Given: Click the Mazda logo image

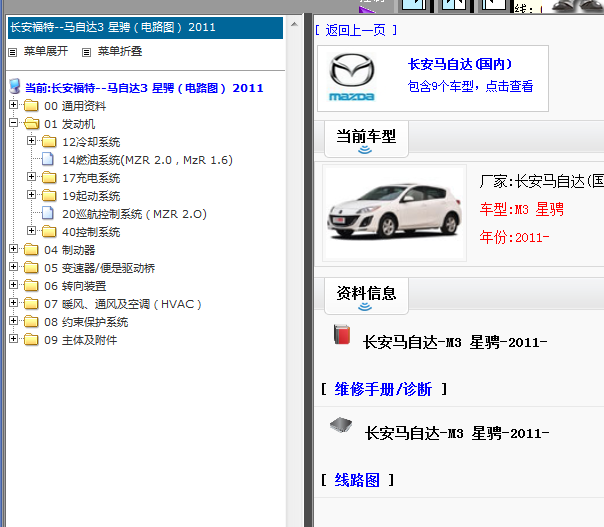Looking at the screenshot, I should [x=352, y=77].
